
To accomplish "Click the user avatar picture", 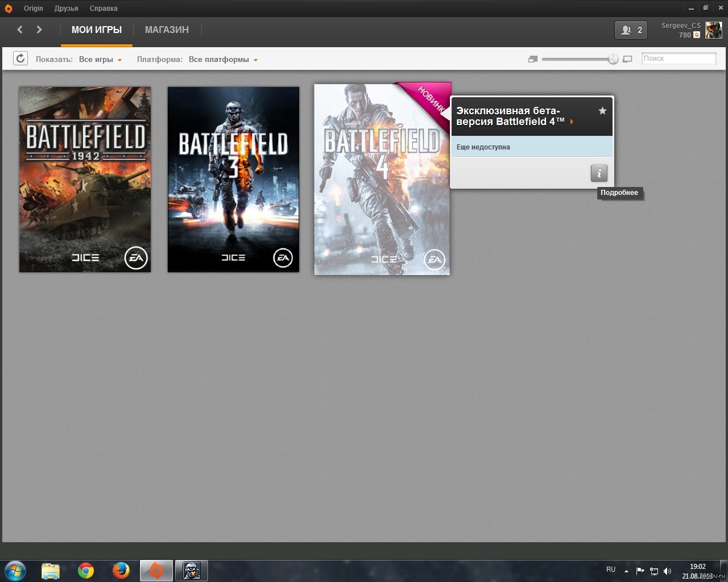I will [714, 30].
